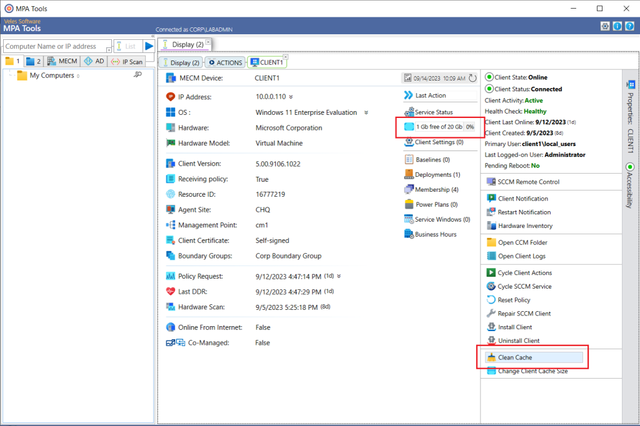The image size is (640, 426).
Task: Open the Properties: CLIENT1 side panel
Action: (630, 118)
